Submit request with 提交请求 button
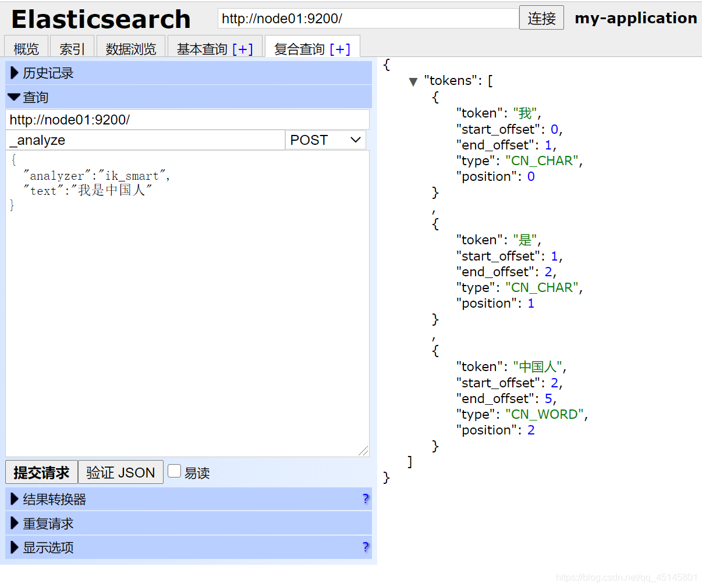Image resolution: width=702 pixels, height=588 pixels. click(x=41, y=472)
